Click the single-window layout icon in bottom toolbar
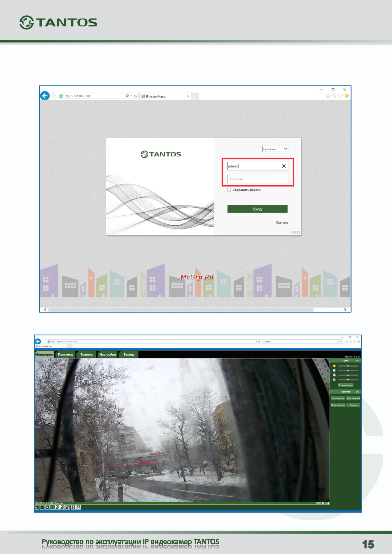Image resolution: width=392 pixels, height=554 pixels. (x=37, y=507)
